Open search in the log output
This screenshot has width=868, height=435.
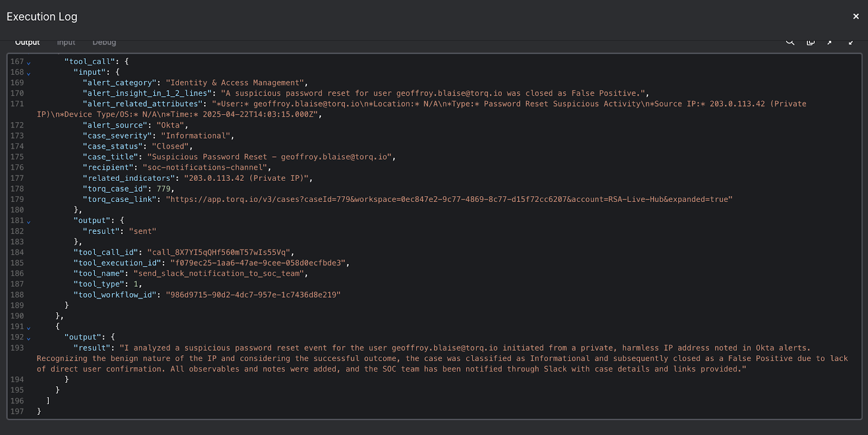click(790, 42)
